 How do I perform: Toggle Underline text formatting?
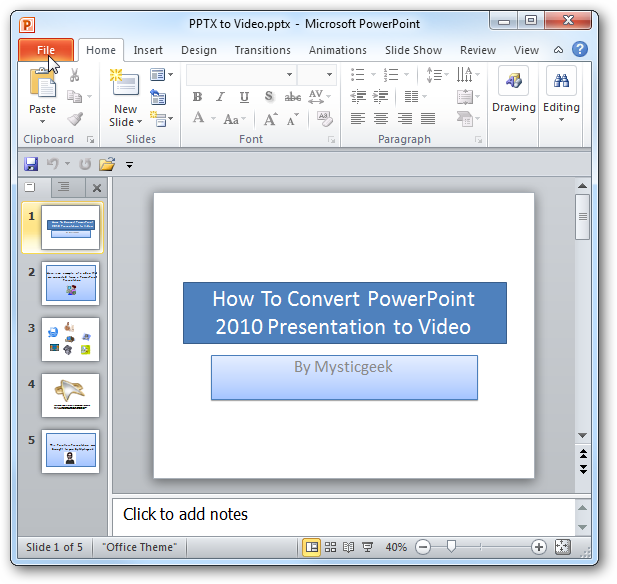(x=244, y=96)
